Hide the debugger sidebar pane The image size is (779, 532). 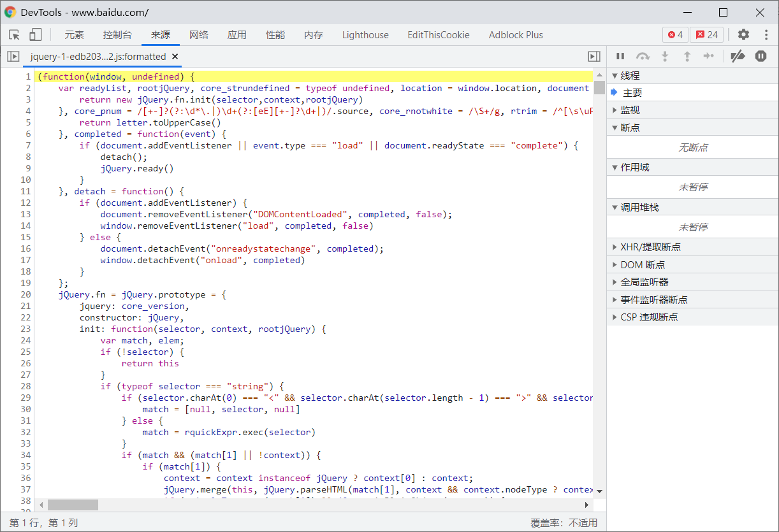tap(594, 57)
